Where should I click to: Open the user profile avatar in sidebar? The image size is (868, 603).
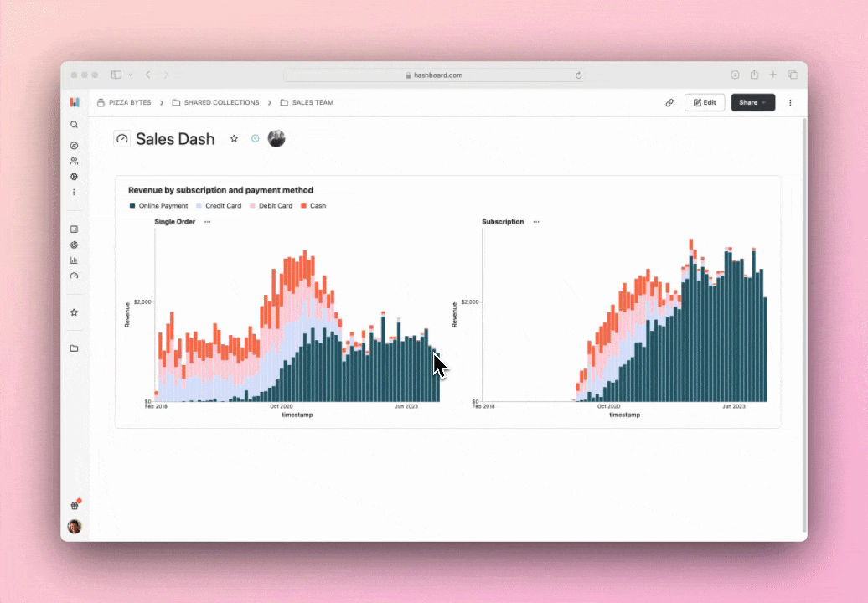click(x=75, y=526)
